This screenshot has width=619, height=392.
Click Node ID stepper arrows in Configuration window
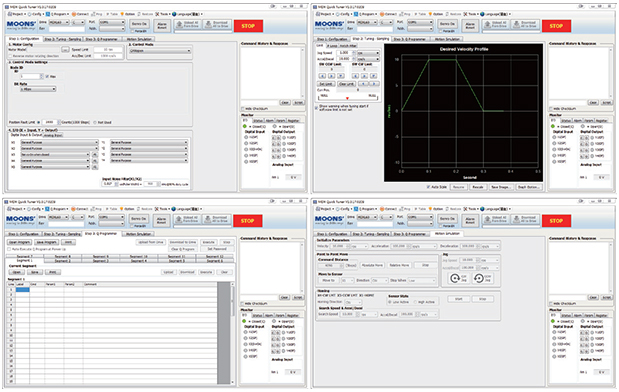(41, 76)
